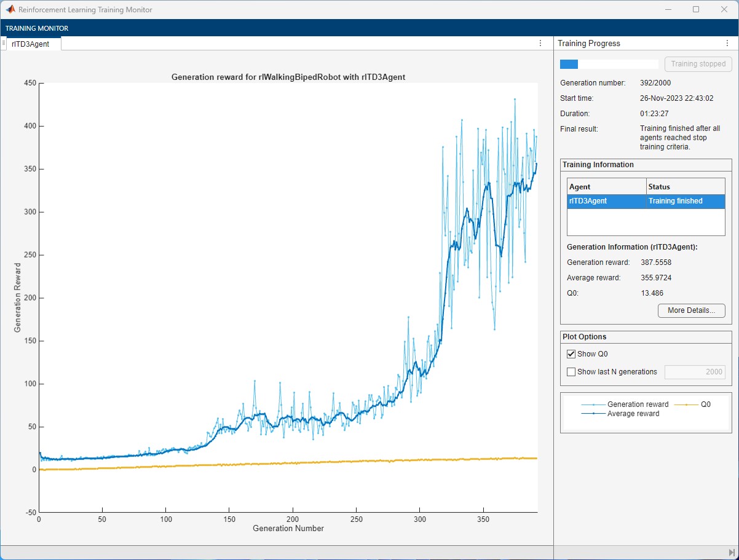Image resolution: width=739 pixels, height=560 pixels.
Task: Uncheck the Show Q0 checkbox
Action: pos(571,354)
